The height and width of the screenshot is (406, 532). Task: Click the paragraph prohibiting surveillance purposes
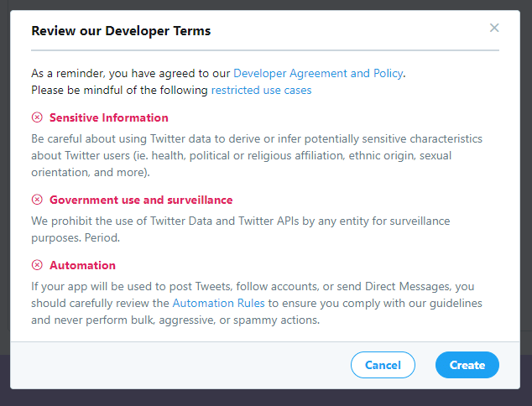pos(241,229)
